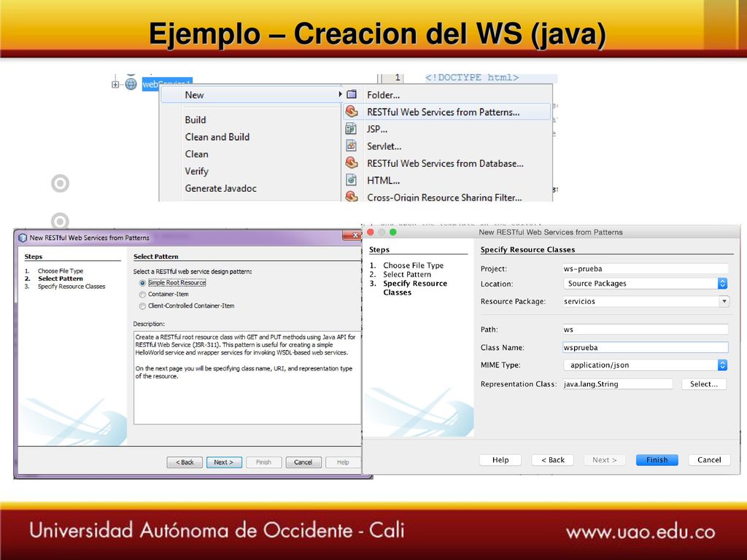Choose Servlet... menu entry
The image size is (747, 560).
447,146
